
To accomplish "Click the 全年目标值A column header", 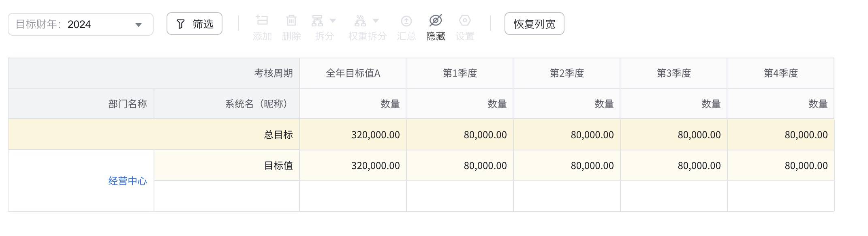I will (353, 73).
